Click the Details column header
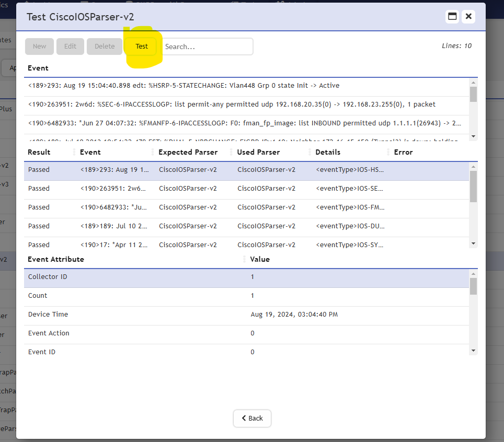The width and height of the screenshot is (504, 442). tap(328, 152)
